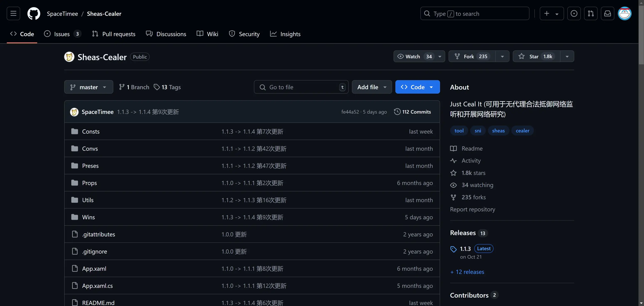Expand the Add file dropdown

coord(372,87)
